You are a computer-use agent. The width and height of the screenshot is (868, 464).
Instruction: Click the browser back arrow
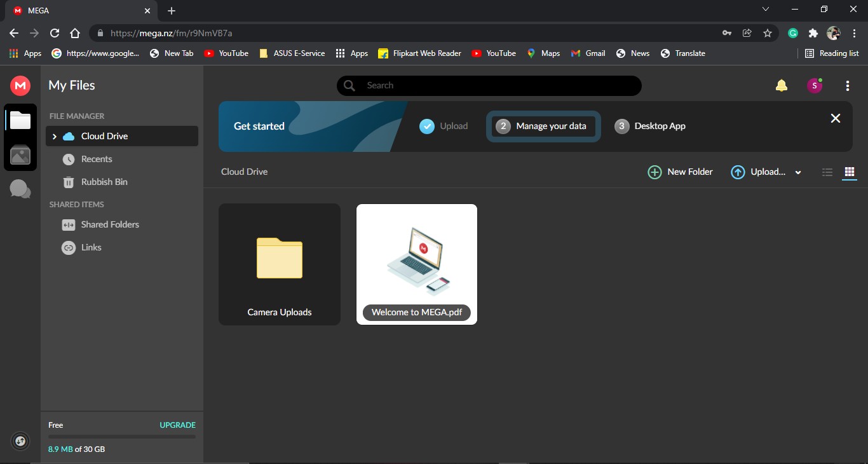[x=14, y=33]
